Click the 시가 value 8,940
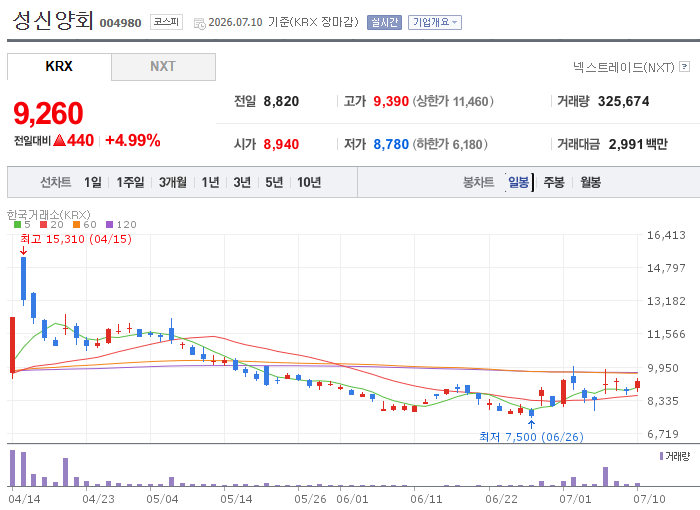Image resolution: width=700 pixels, height=510 pixels. pyautogui.click(x=281, y=144)
